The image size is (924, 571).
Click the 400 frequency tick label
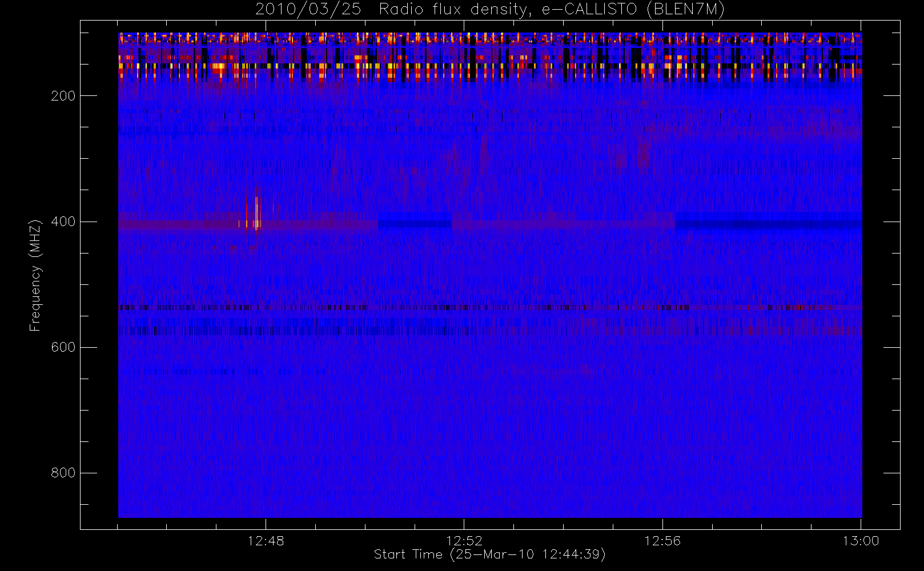[63, 222]
